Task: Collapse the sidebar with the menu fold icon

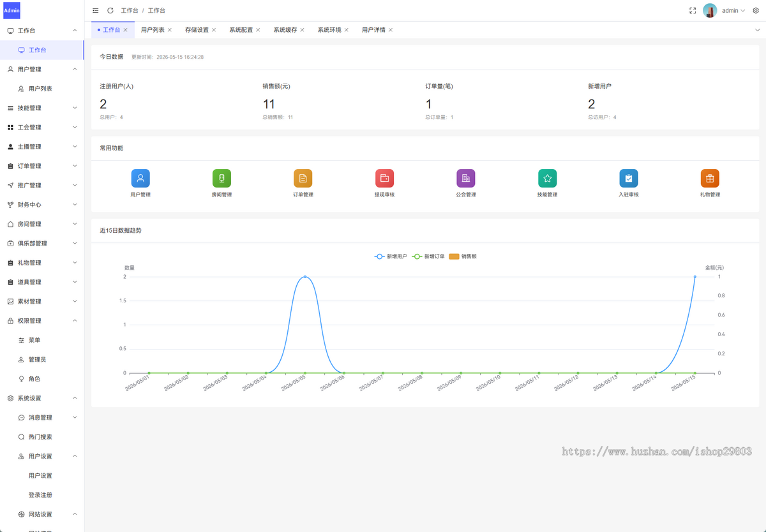Action: point(96,11)
